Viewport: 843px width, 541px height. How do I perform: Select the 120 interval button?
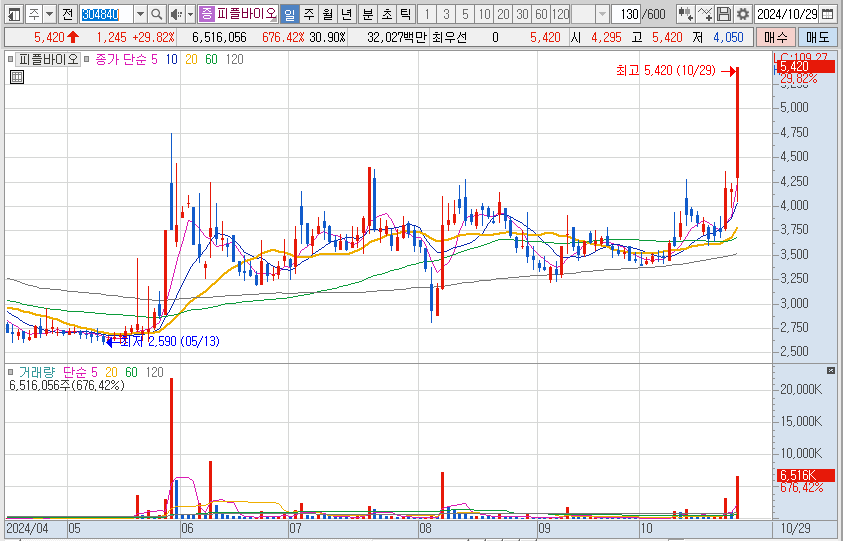[x=560, y=14]
